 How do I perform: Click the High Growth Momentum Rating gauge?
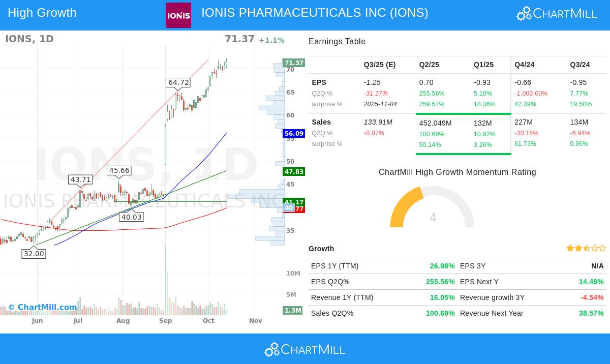point(432,207)
